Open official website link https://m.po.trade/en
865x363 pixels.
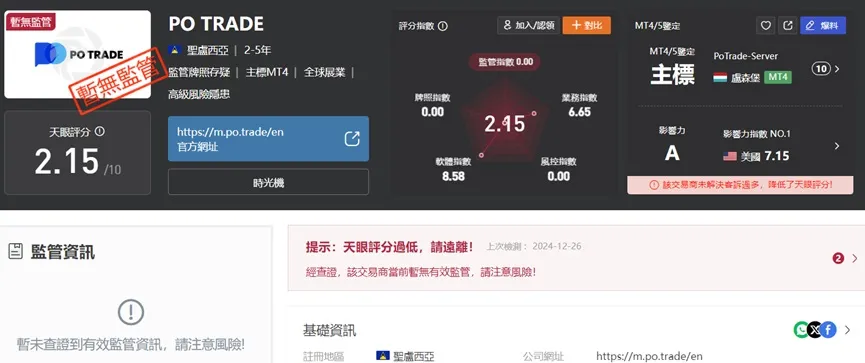230,132
